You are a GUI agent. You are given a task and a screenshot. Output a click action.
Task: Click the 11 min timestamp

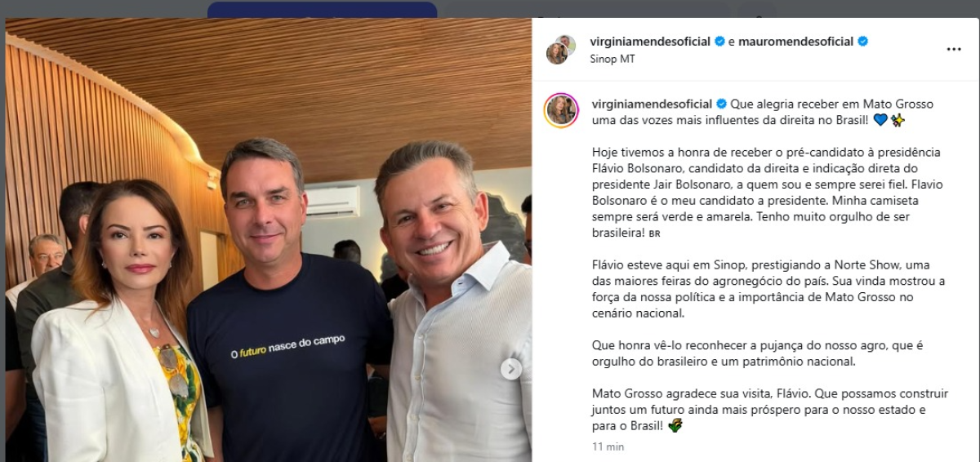pos(608,446)
